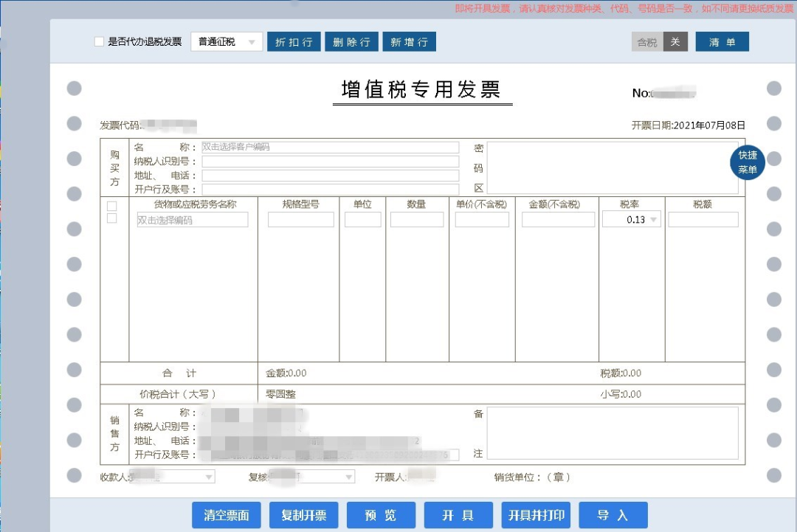Click the 导入 import button

[x=613, y=515]
